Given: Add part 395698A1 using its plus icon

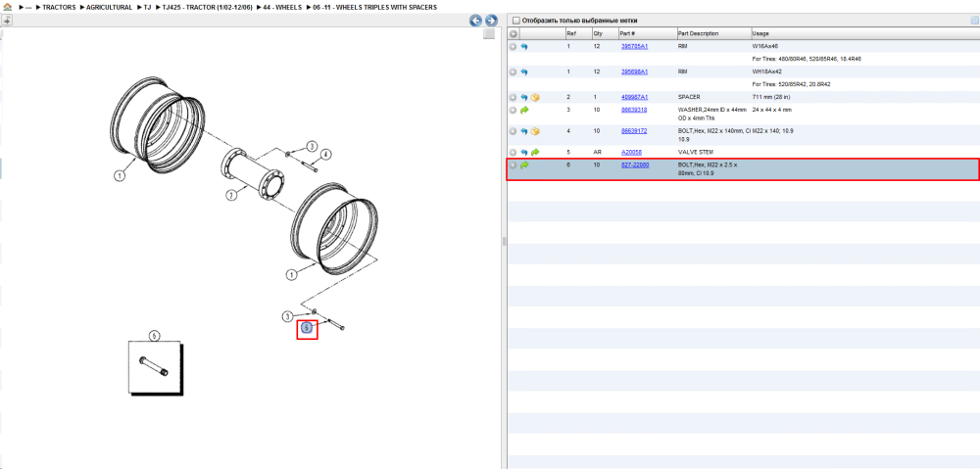Looking at the screenshot, I should [514, 71].
